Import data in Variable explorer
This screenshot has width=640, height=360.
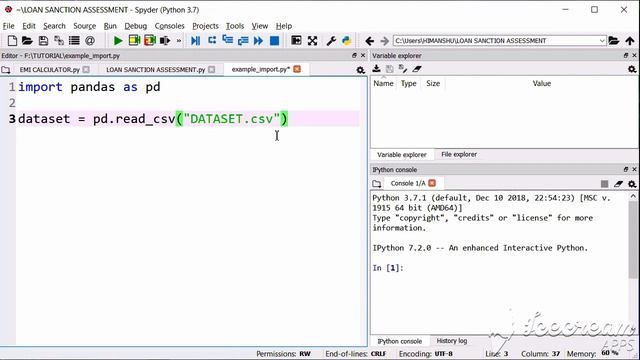point(377,69)
